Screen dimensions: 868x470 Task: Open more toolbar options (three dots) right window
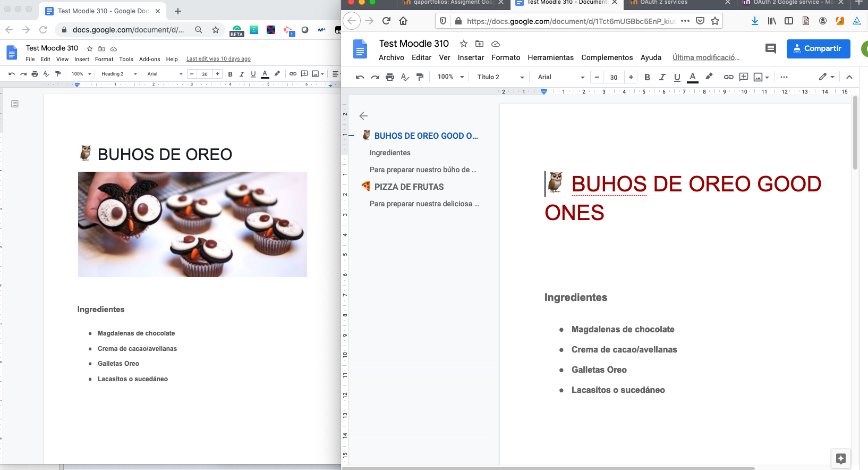pyautogui.click(x=784, y=77)
